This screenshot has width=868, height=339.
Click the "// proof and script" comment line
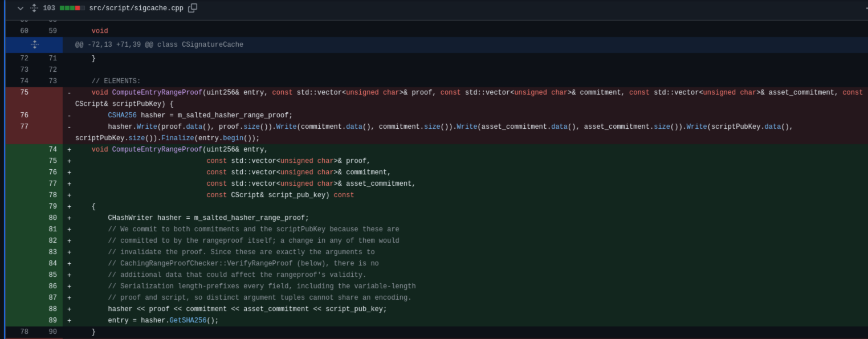(x=259, y=297)
